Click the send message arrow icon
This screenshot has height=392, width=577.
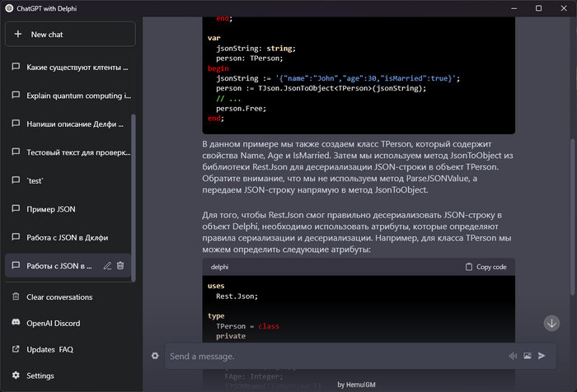pyautogui.click(x=542, y=356)
